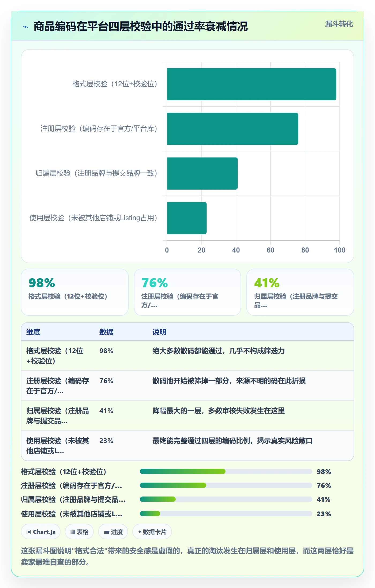Click the 维度 column header
Screen dimensions: 375x588
(x=33, y=332)
